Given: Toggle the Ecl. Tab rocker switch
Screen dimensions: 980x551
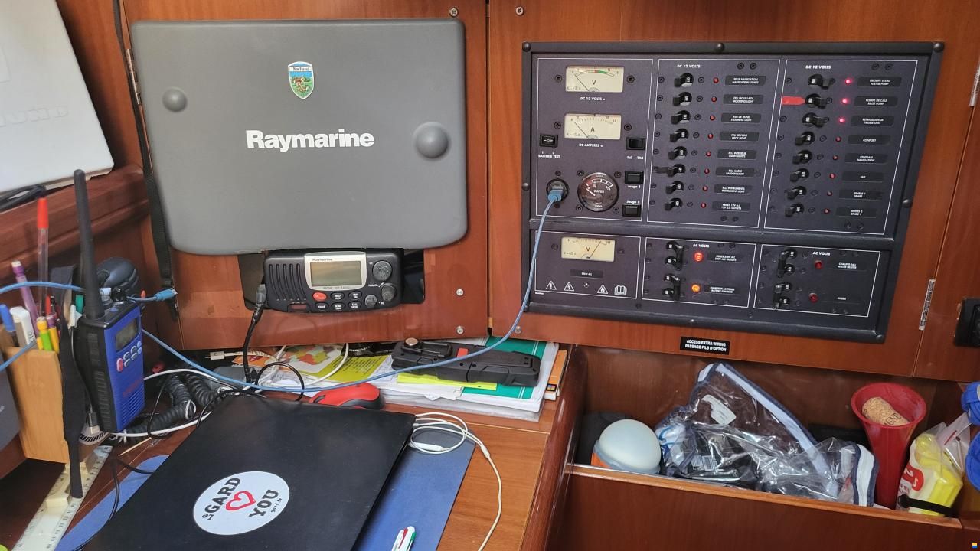Looking at the screenshot, I should tap(635, 142).
